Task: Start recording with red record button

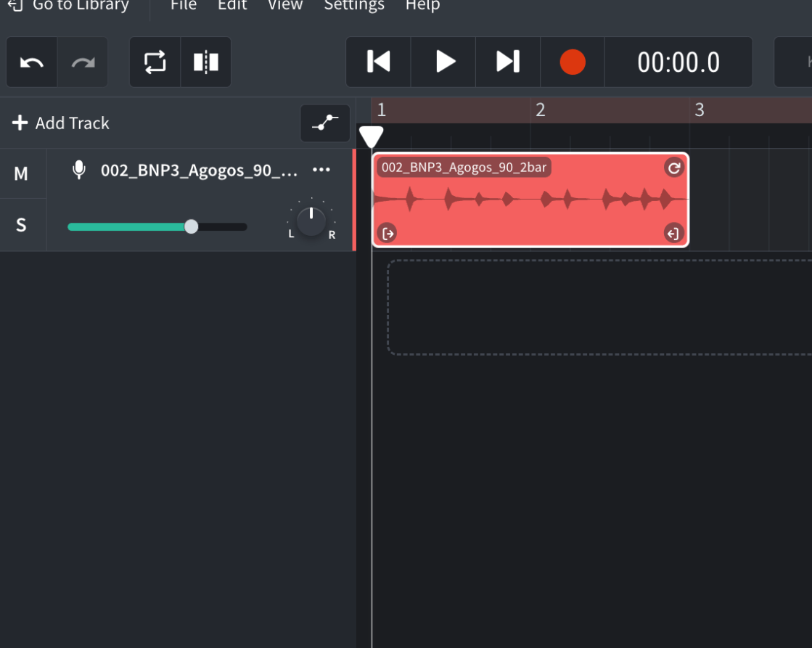Action: (573, 62)
